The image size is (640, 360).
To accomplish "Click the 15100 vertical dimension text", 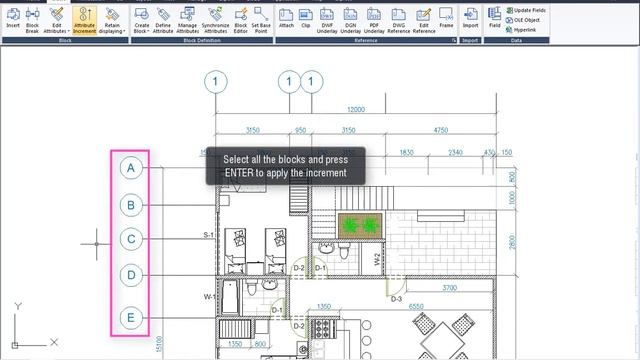I will (x=159, y=344).
